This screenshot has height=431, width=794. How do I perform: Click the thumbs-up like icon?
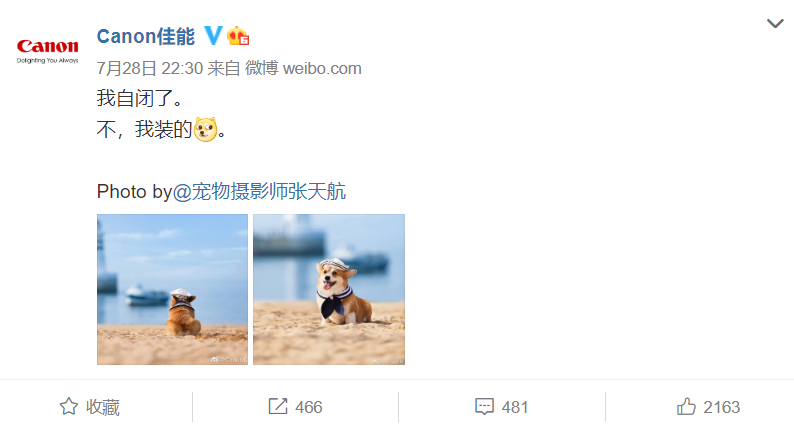(686, 406)
